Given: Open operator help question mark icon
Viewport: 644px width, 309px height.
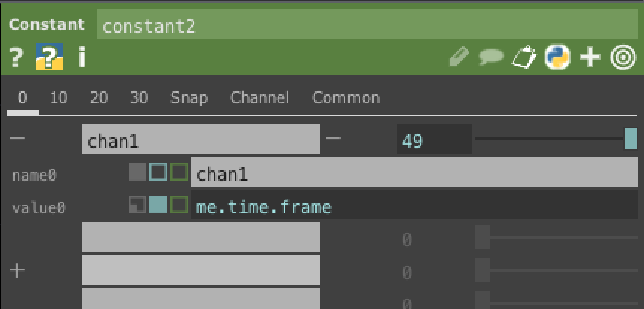Looking at the screenshot, I should (17, 57).
